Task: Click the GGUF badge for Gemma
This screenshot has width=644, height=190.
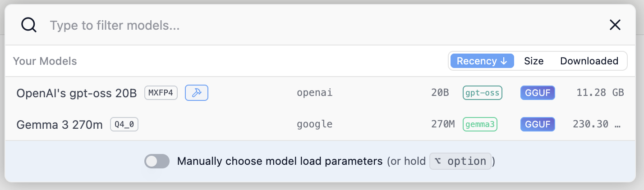Action: 538,124
